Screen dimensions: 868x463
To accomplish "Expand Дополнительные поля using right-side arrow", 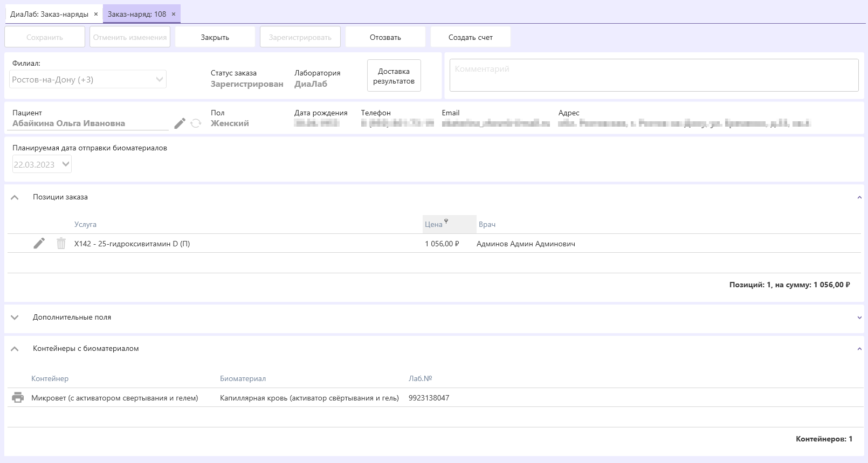I will (859, 317).
